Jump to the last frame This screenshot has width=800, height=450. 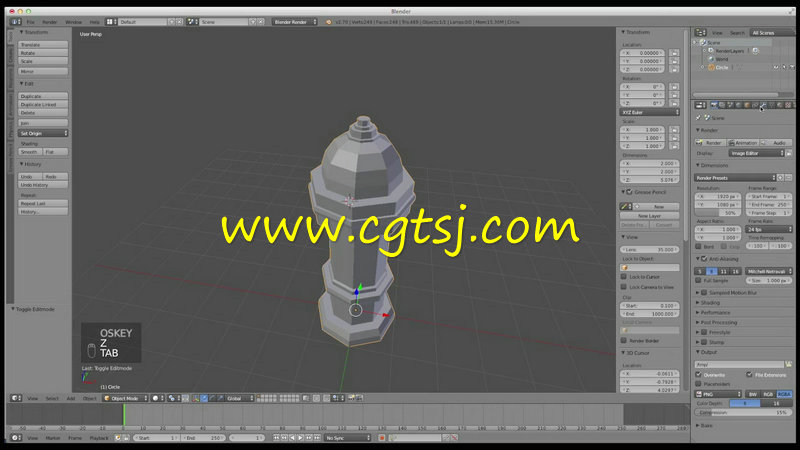pos(317,438)
